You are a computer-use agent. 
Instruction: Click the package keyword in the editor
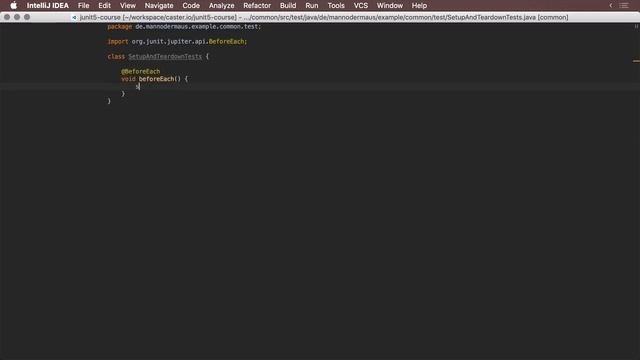120,27
